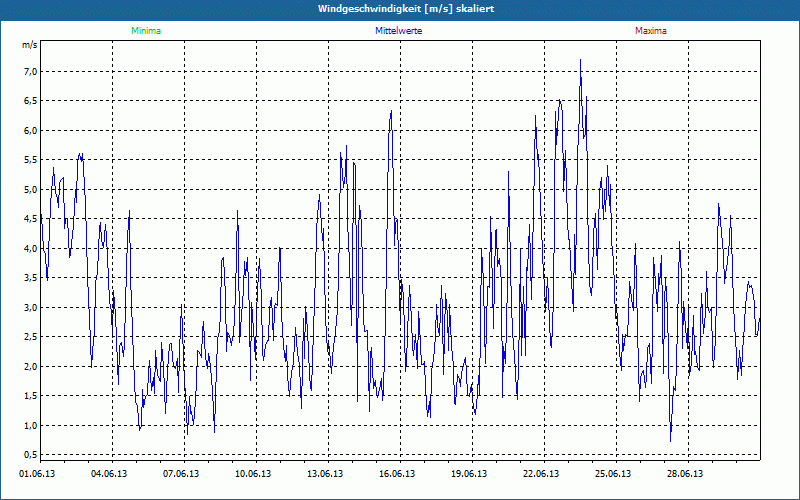Click the 01.06.13 date label

[37, 474]
